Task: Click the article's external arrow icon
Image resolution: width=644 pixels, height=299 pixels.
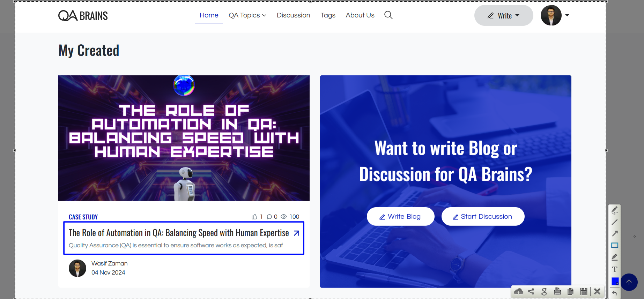Action: (296, 233)
